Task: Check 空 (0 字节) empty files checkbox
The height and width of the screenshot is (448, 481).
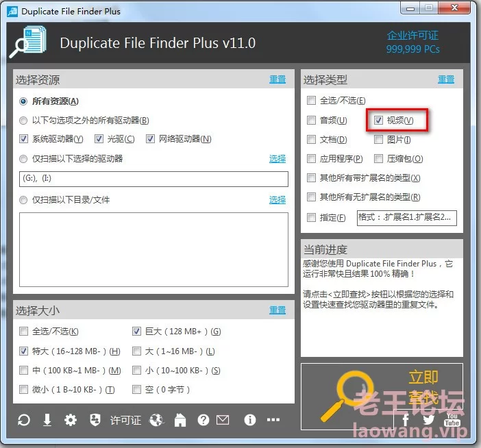Action: tap(136, 390)
